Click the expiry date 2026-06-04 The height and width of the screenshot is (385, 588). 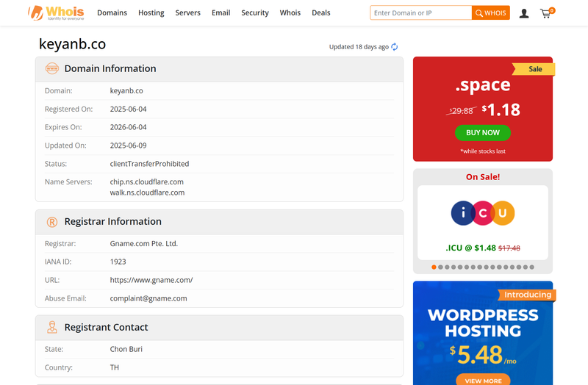(x=128, y=127)
